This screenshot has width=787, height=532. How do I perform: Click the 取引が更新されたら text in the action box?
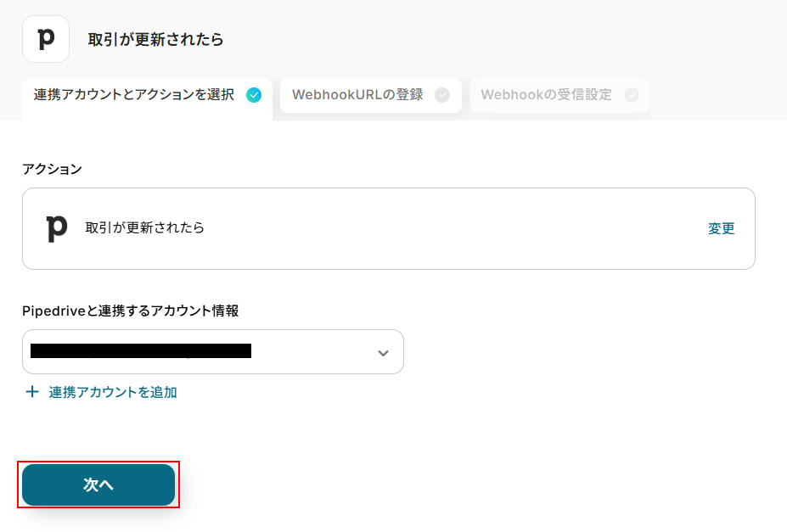(x=145, y=228)
